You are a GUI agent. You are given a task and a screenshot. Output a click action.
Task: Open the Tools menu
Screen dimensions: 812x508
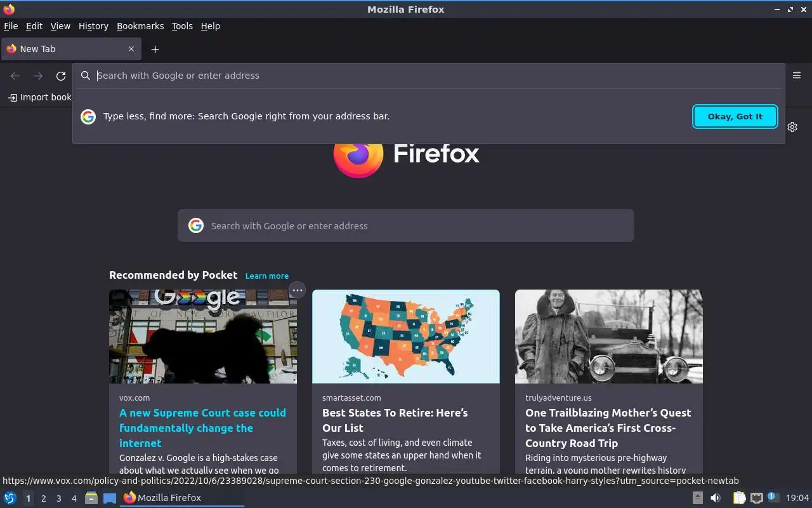[182, 26]
